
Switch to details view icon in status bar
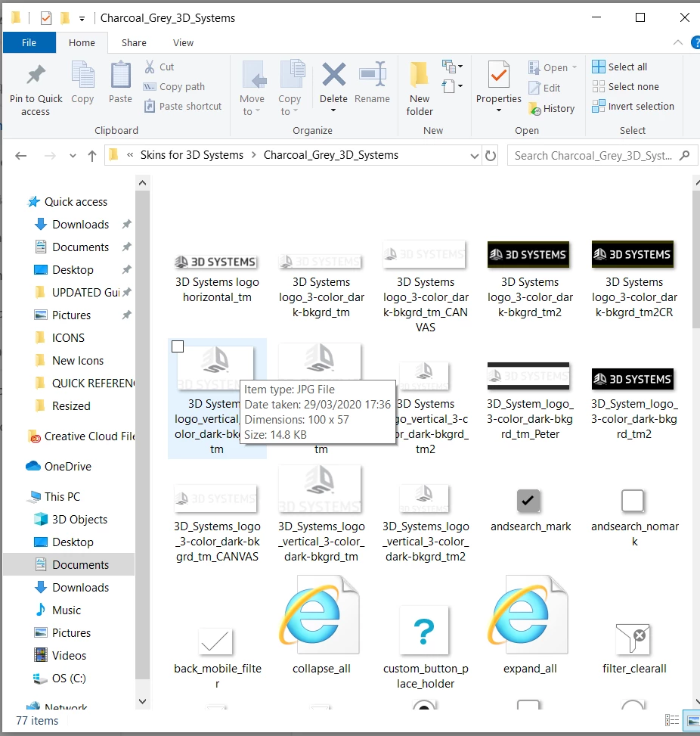[x=672, y=720]
